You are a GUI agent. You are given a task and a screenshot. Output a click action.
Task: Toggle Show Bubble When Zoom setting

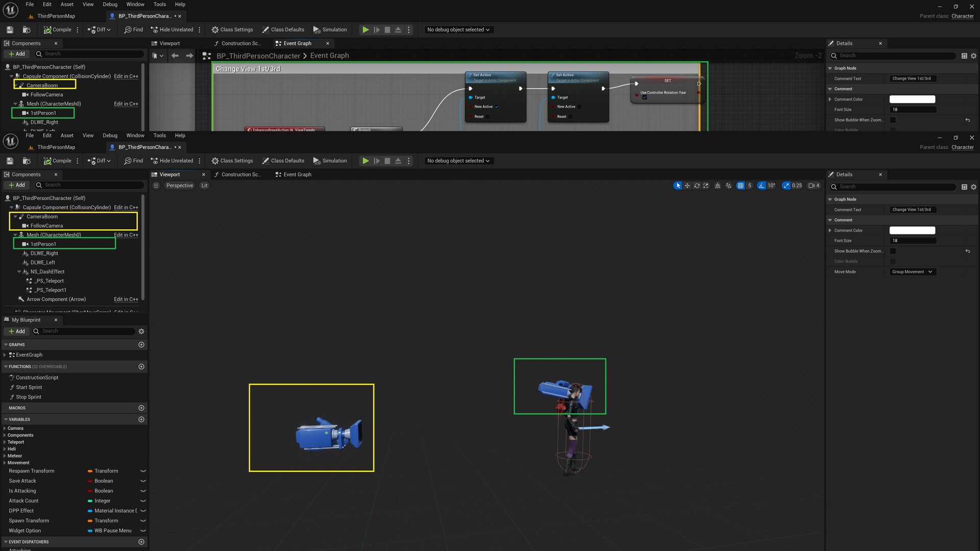click(893, 251)
